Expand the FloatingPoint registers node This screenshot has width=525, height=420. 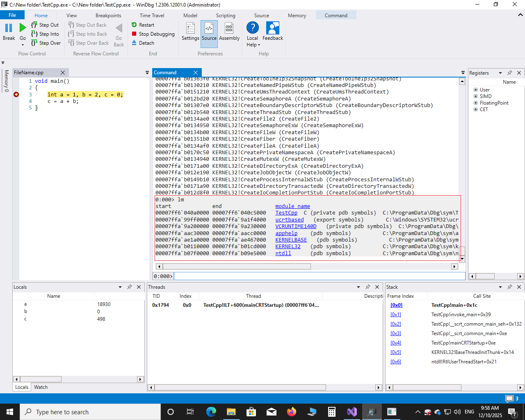tap(476, 103)
